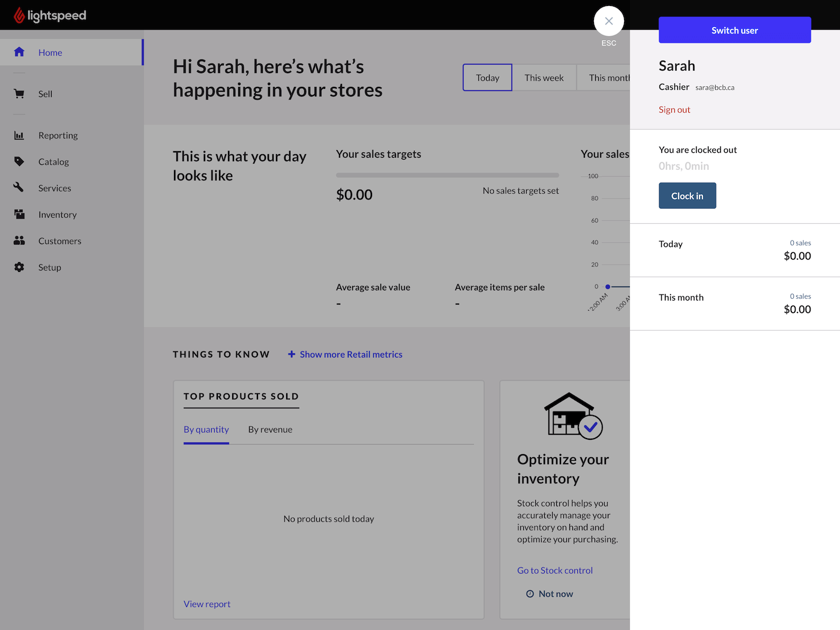Screen dimensions: 840x630
Task: Select the Today time range tab
Action: point(487,78)
